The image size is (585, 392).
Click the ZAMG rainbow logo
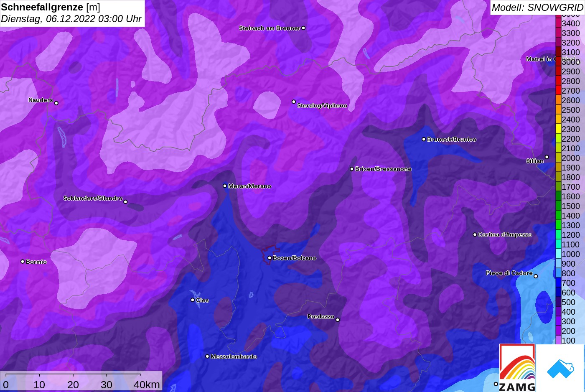coord(517,368)
